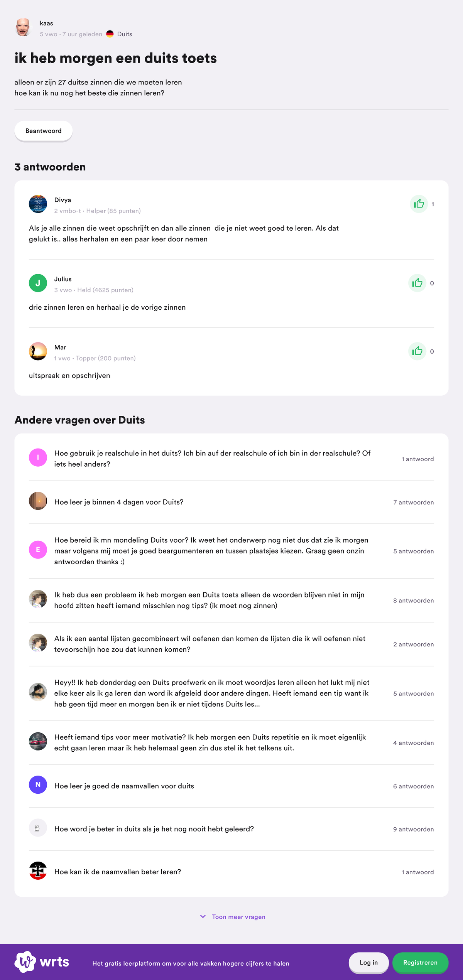Open the question about naamvallen voor duits

124,786
